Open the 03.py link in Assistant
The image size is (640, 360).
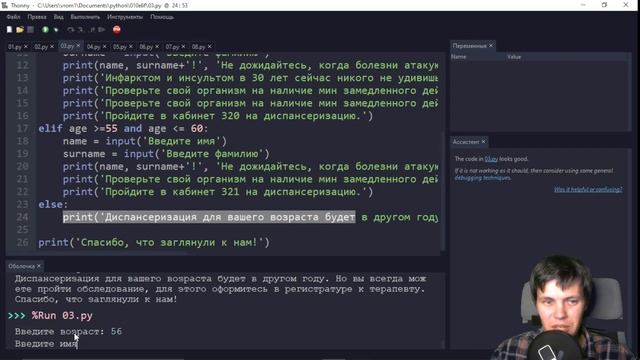click(491, 159)
